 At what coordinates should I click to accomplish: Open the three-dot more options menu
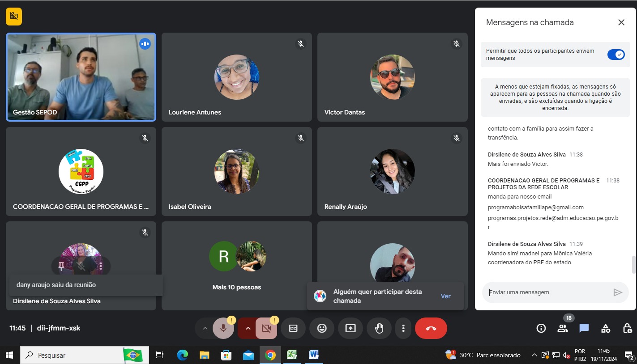(403, 328)
